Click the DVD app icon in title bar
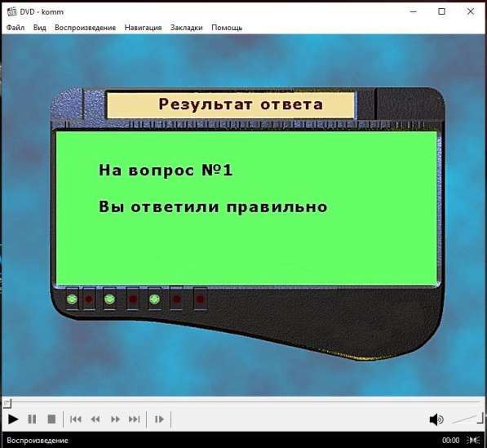Viewport: 487px width, 448px height. (x=11, y=11)
